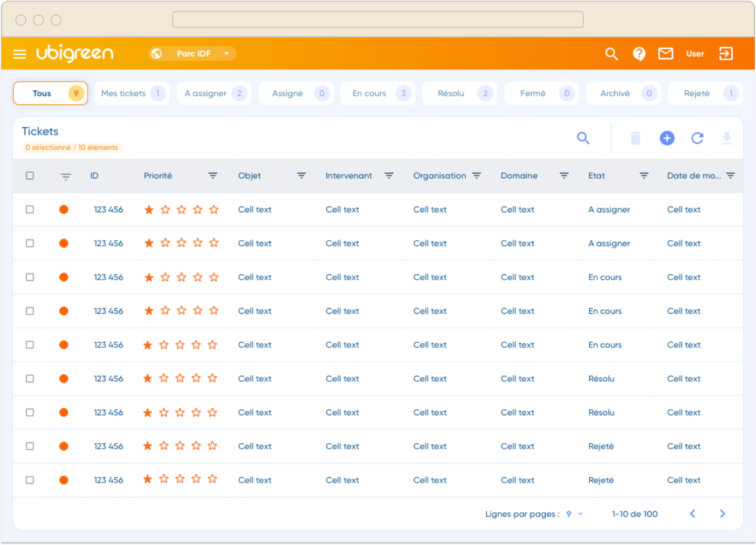Filter the Etat column

point(644,176)
